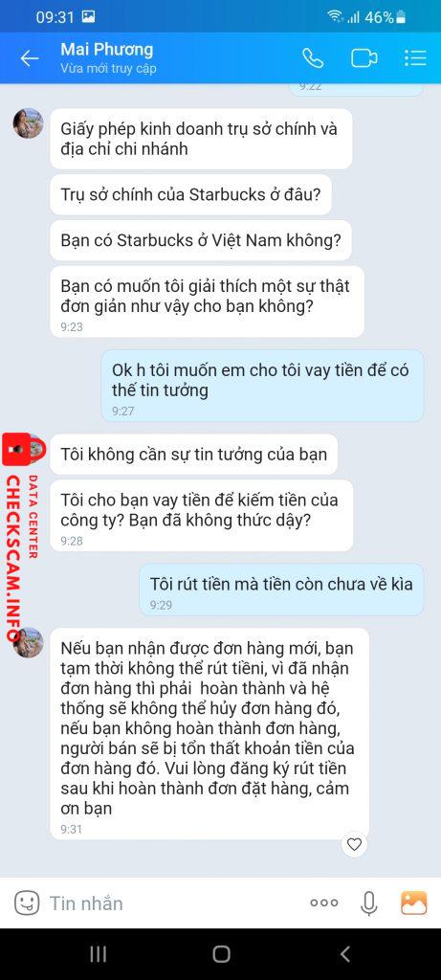Image resolution: width=441 pixels, height=980 pixels.
Task: Select message 'Tôi không cần sự tin tưởng của bạn'
Action: pos(193,454)
